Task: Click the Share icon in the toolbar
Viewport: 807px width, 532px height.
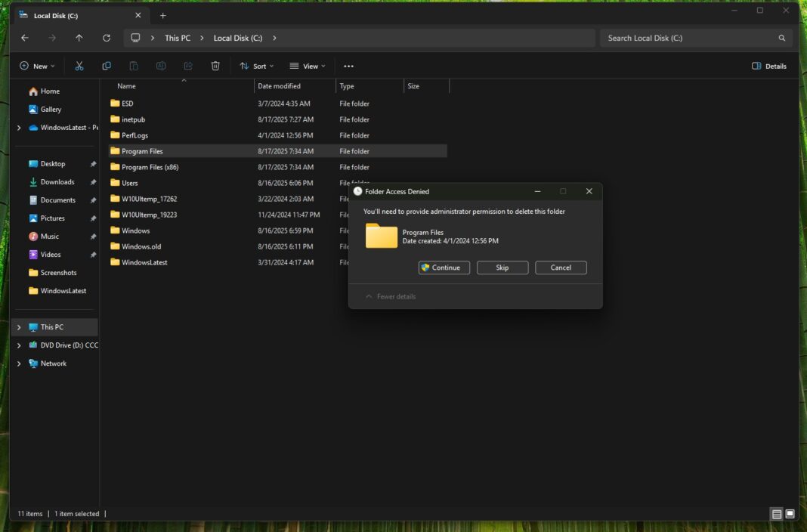Action: (187, 66)
